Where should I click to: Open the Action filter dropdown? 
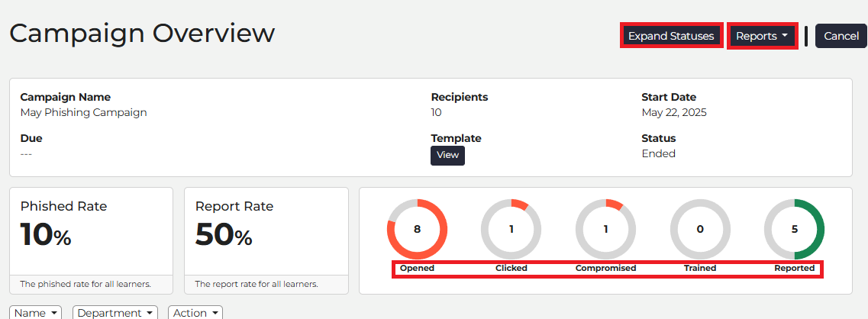coord(195,313)
